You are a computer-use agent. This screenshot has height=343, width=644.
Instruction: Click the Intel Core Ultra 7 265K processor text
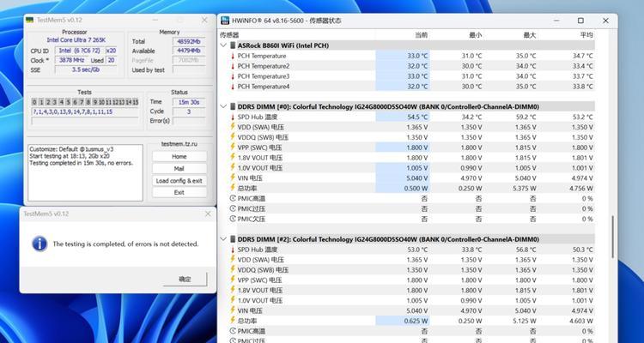76,40
